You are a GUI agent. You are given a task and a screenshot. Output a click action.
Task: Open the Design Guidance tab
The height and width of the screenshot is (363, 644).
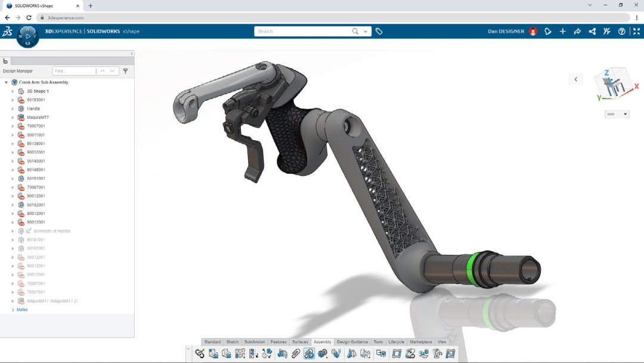click(x=352, y=342)
